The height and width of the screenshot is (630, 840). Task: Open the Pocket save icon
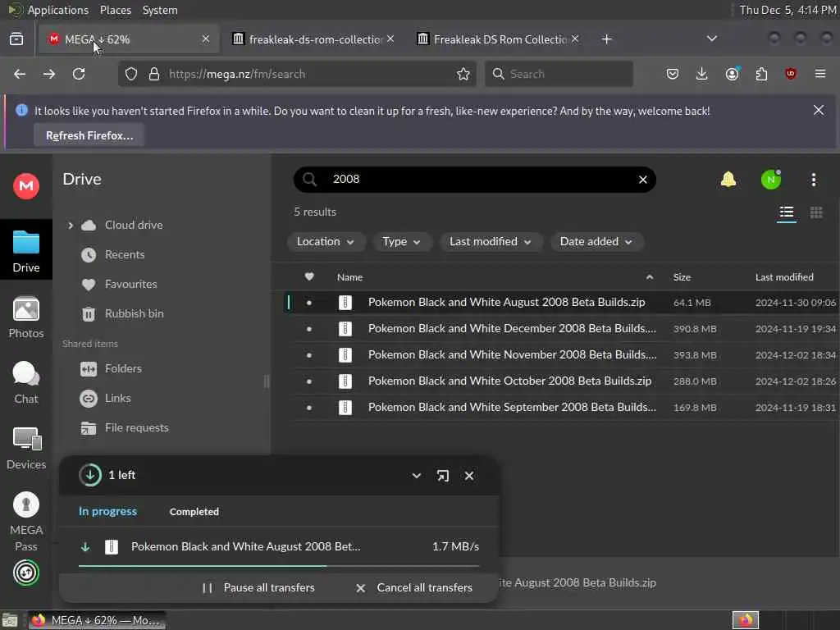pyautogui.click(x=673, y=74)
